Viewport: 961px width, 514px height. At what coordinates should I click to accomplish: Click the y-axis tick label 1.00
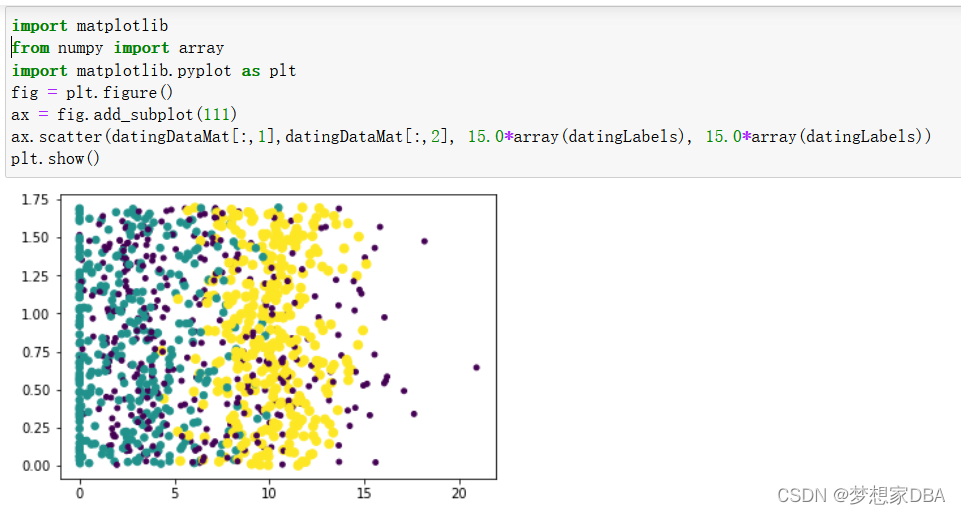point(35,314)
